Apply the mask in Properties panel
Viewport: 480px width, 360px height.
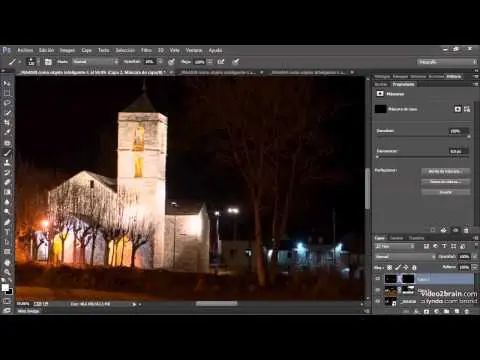[x=444, y=230]
